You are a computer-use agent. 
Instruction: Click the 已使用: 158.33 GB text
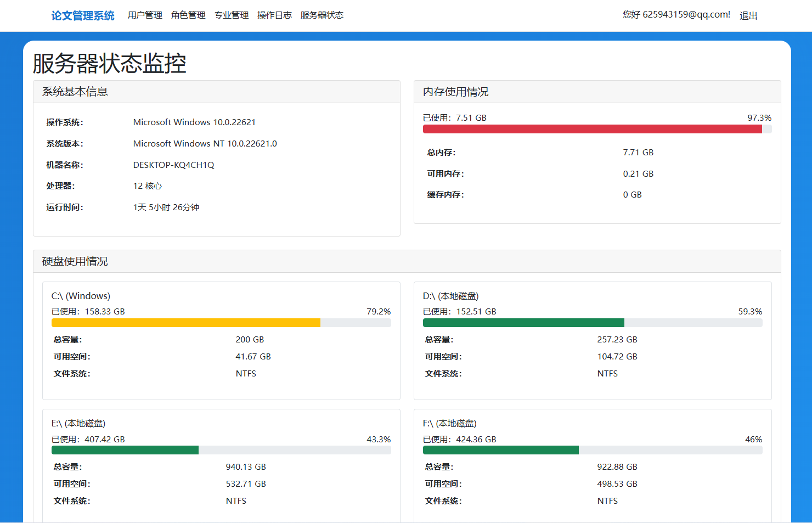click(x=88, y=312)
